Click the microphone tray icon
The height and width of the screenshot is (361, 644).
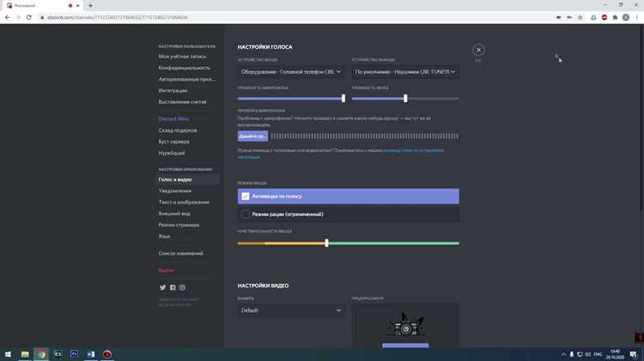coord(571,354)
